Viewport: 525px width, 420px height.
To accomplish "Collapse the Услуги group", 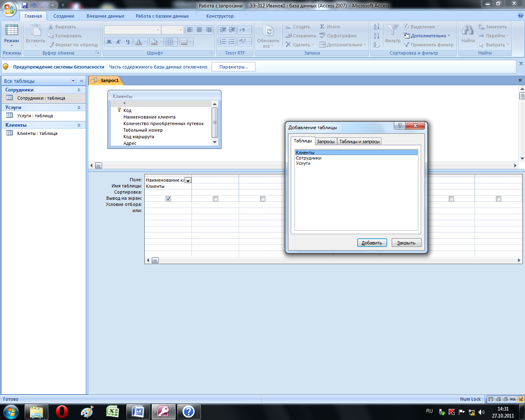I will tap(79, 107).
